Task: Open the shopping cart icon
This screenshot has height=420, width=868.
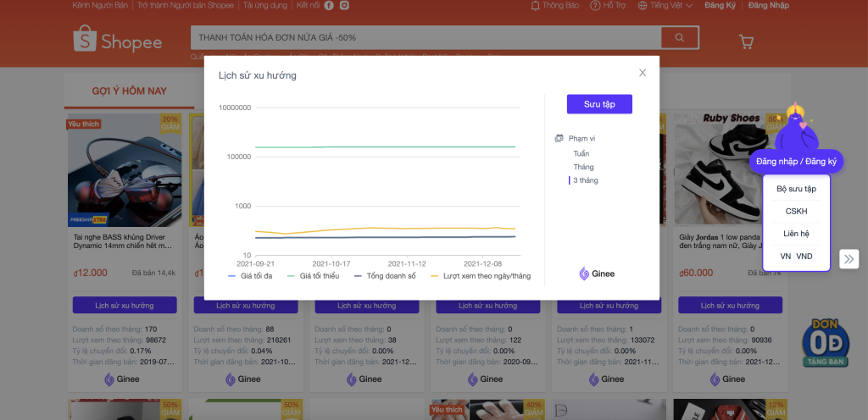Action: tap(746, 41)
